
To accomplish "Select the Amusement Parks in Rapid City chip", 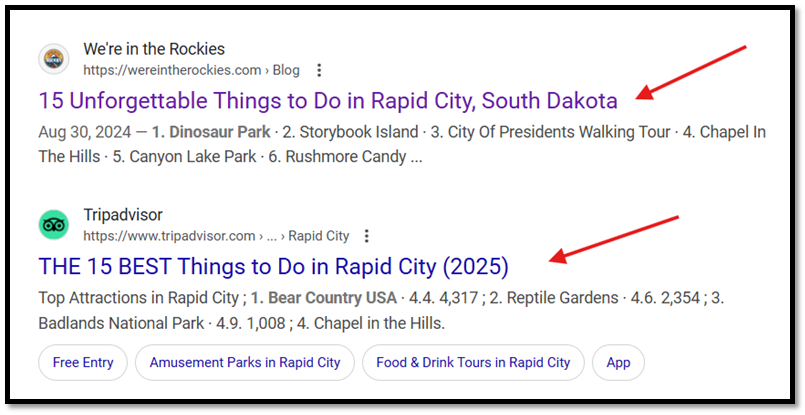I will (x=245, y=362).
